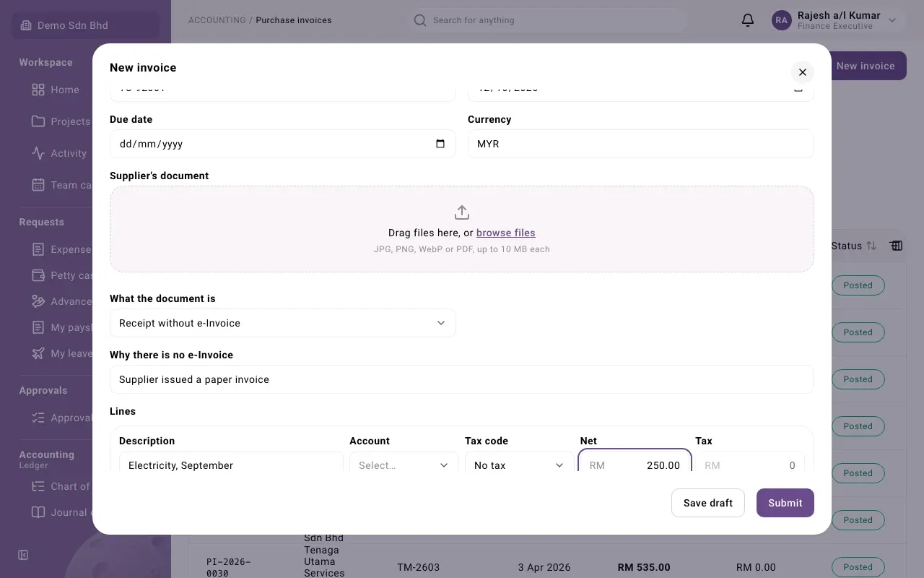Viewport: 924px width, 578px height.
Task: Click the 'Why there is no e-Invoice' field
Action: coord(462,379)
